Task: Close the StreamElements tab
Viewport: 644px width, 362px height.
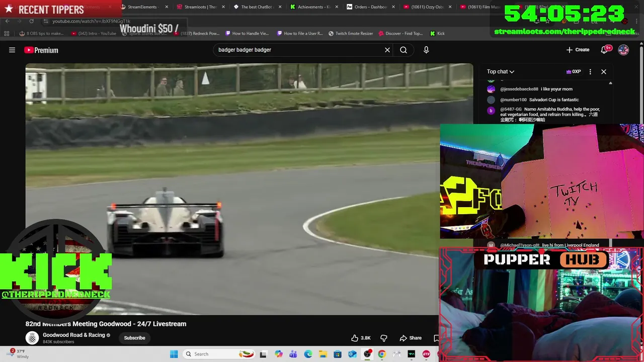Action: click(167, 7)
